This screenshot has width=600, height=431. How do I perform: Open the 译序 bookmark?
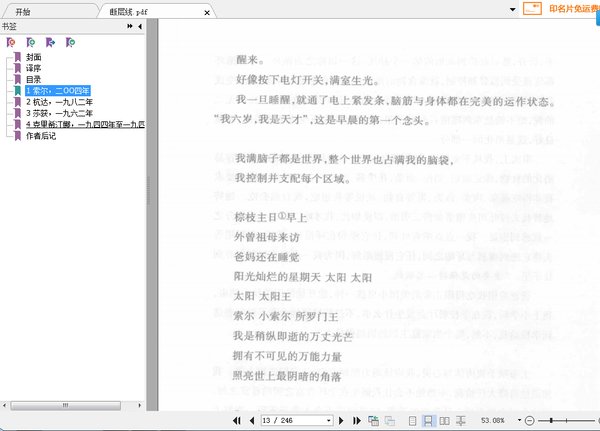tap(33, 68)
